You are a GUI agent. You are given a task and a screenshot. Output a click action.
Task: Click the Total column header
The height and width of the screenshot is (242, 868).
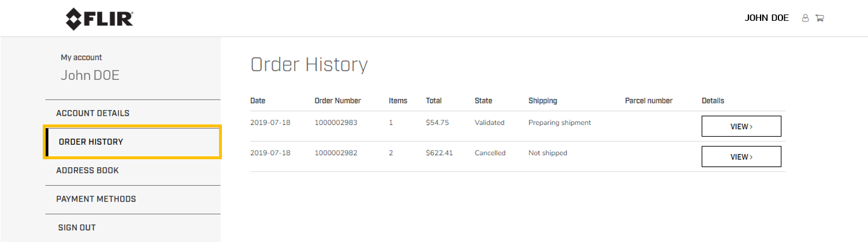click(x=433, y=101)
